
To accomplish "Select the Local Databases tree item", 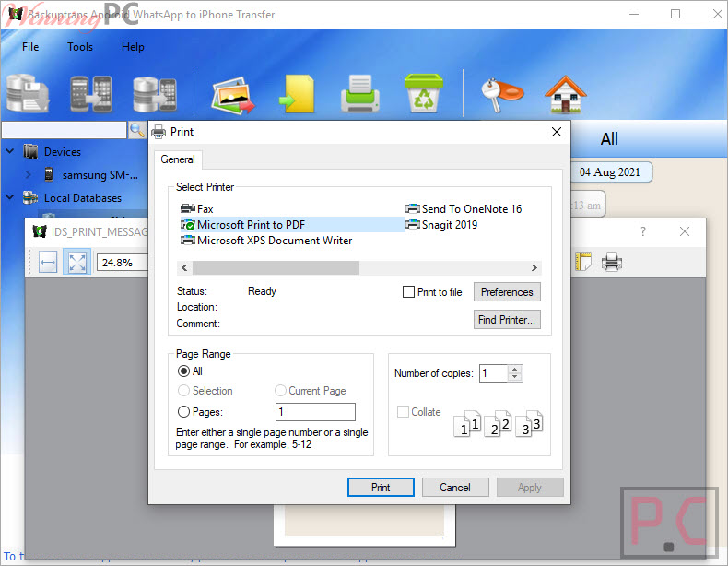I will pyautogui.click(x=83, y=198).
